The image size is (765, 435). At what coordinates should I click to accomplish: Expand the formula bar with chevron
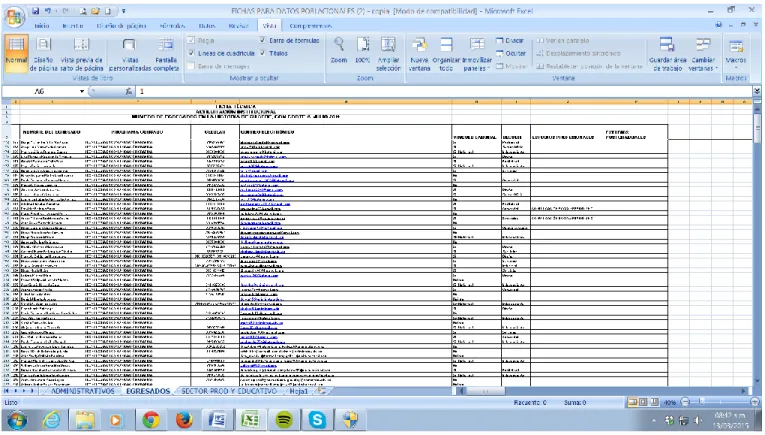757,91
